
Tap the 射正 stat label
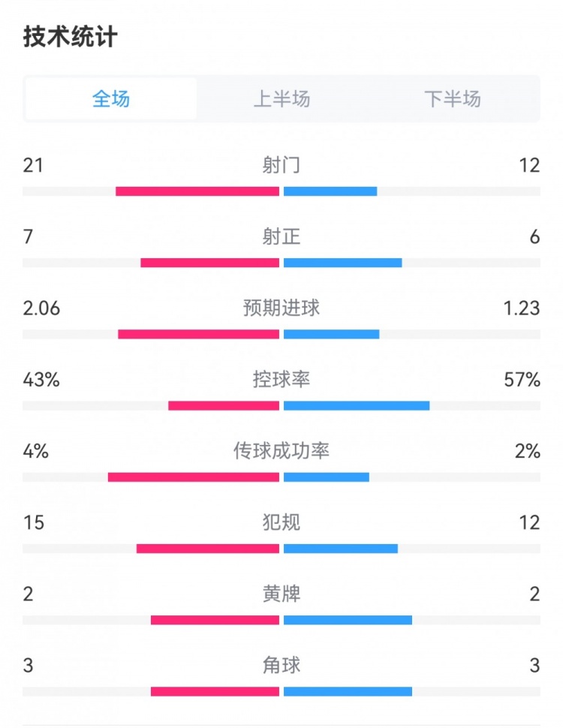(281, 237)
